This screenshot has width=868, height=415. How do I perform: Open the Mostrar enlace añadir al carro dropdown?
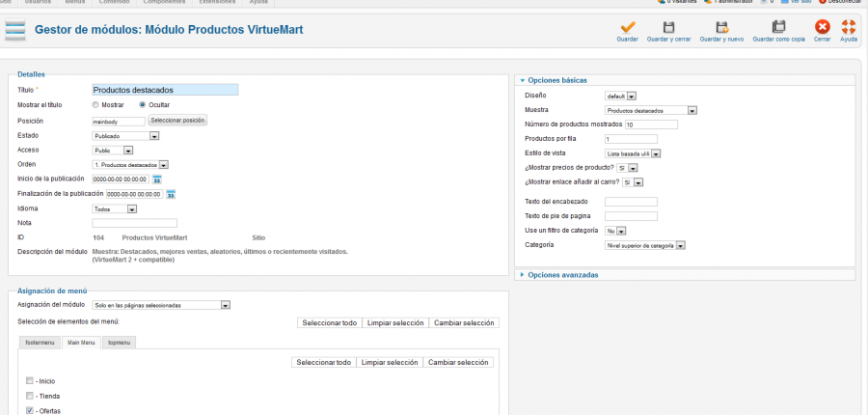633,182
